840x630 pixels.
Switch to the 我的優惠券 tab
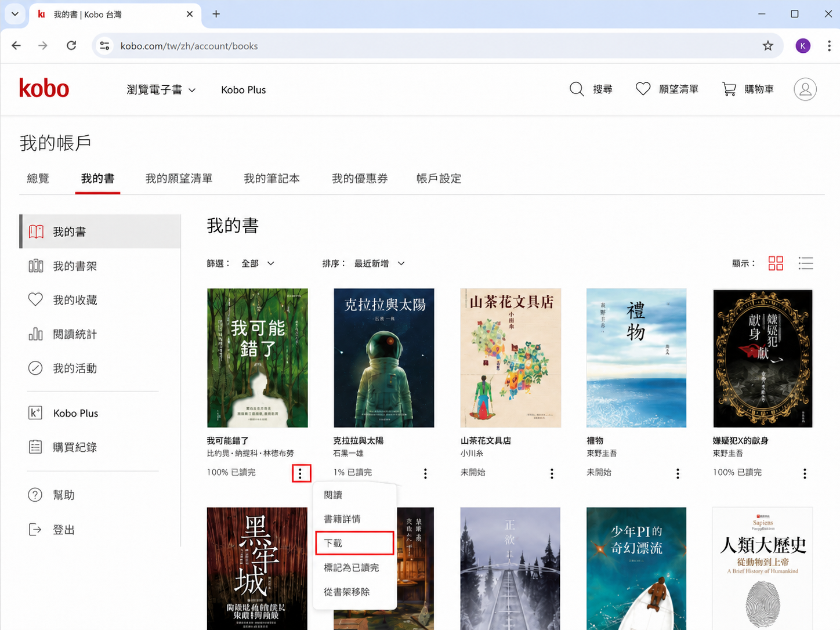[360, 178]
